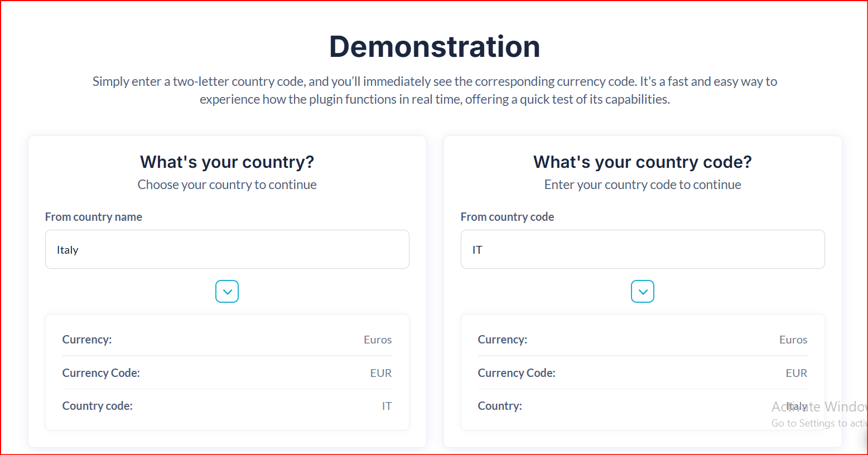
Task: Click the "Currency Code:" label in the country code card
Action: pos(517,373)
